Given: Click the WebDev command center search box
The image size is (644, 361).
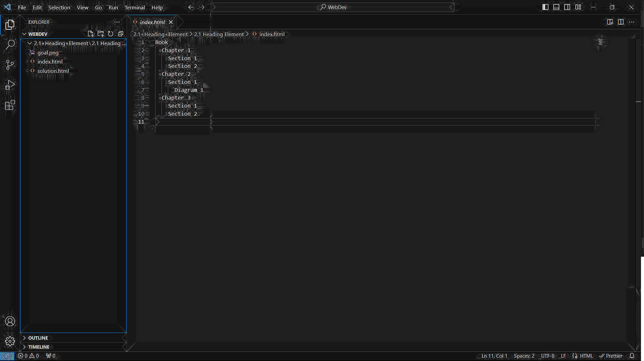Looking at the screenshot, I should tap(333, 7).
